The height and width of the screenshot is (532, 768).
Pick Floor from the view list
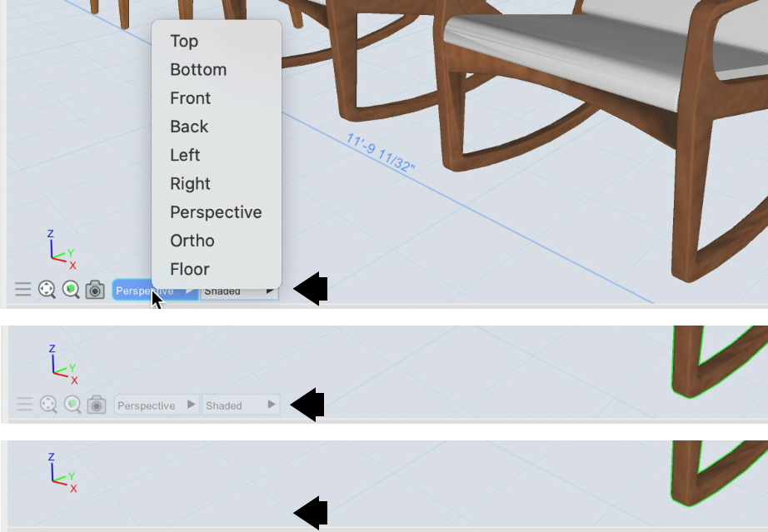(189, 269)
